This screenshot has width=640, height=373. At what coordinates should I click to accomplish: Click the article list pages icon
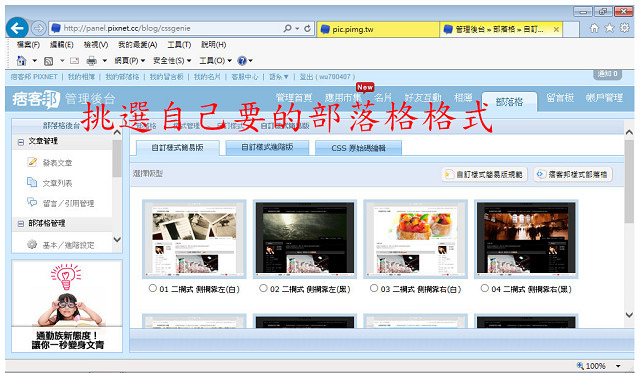click(x=32, y=182)
